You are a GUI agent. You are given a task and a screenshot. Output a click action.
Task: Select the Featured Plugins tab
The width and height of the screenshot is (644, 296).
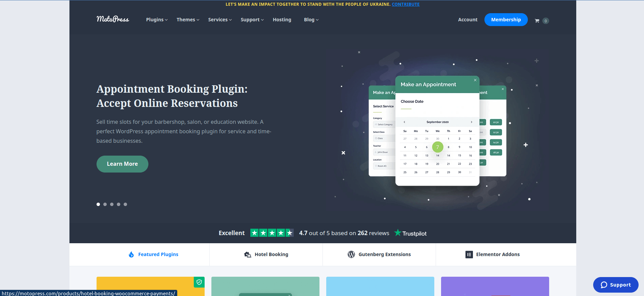tap(153, 254)
